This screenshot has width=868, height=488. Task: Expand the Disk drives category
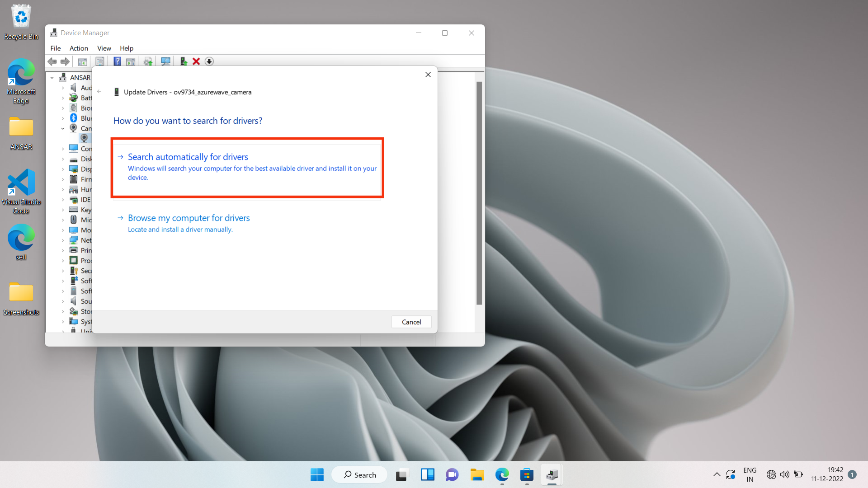click(x=63, y=159)
